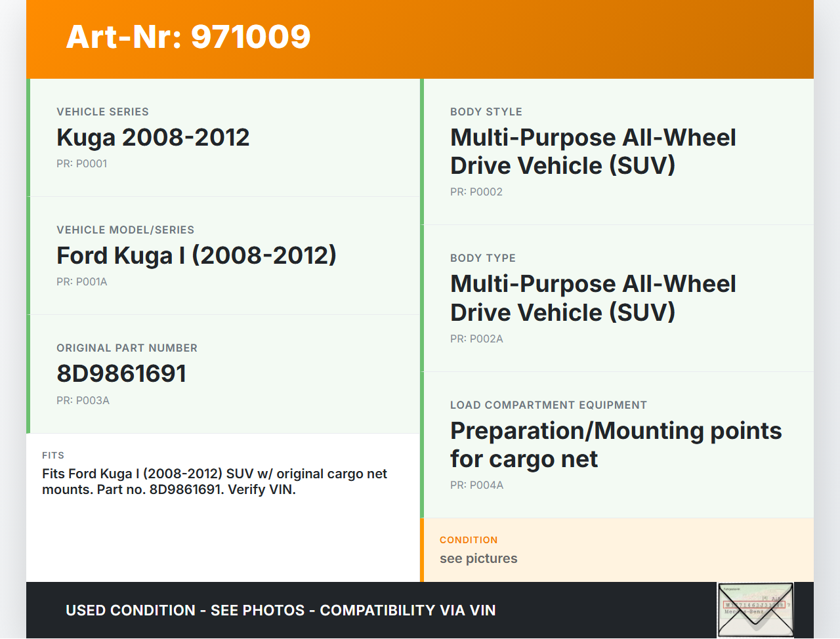This screenshot has height=639, width=840.
Task: Click the Fits compatibility description text
Action: tap(214, 482)
